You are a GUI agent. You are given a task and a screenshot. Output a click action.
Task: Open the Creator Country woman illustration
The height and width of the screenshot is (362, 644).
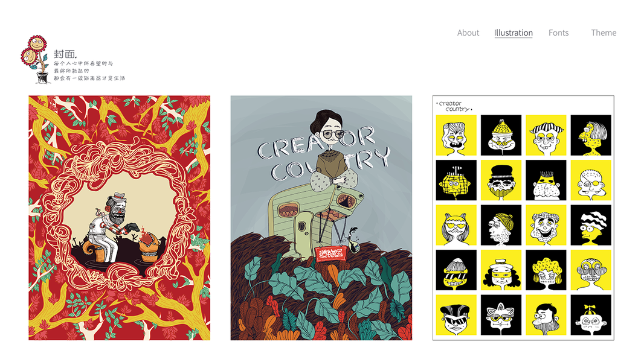click(x=321, y=218)
